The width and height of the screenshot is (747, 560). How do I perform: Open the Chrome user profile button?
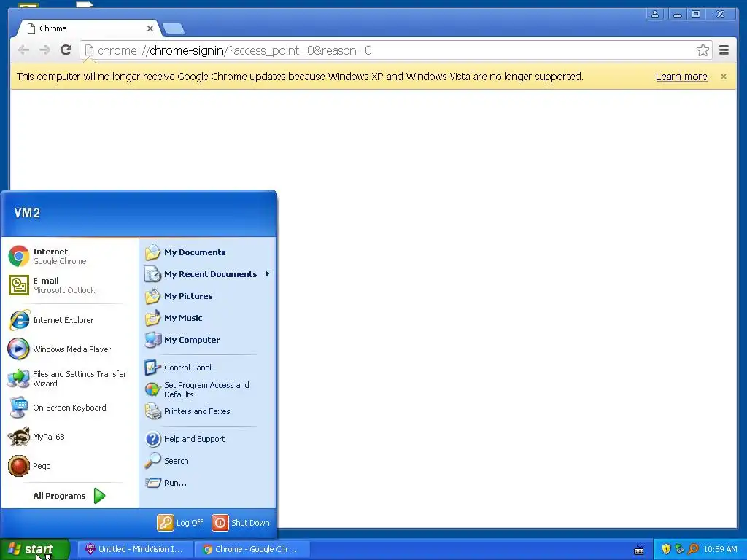pyautogui.click(x=655, y=15)
